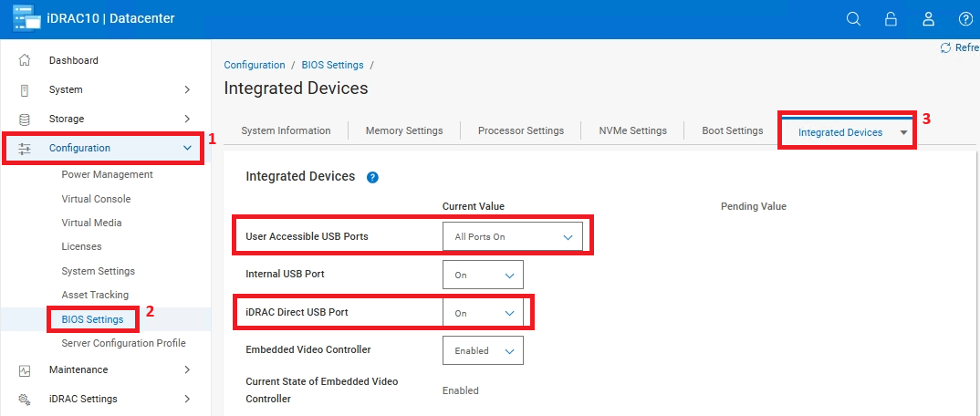Expand the Maintenance menu chevron
This screenshot has width=980, height=416.
pos(187,369)
